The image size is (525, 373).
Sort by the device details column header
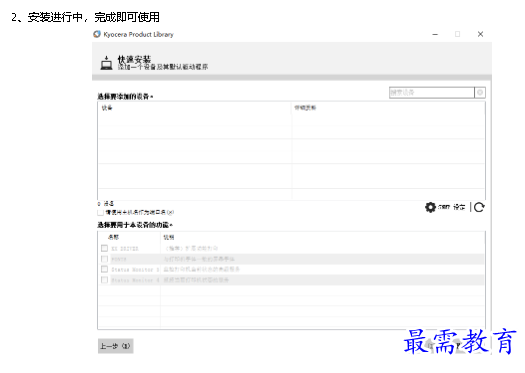coord(305,108)
